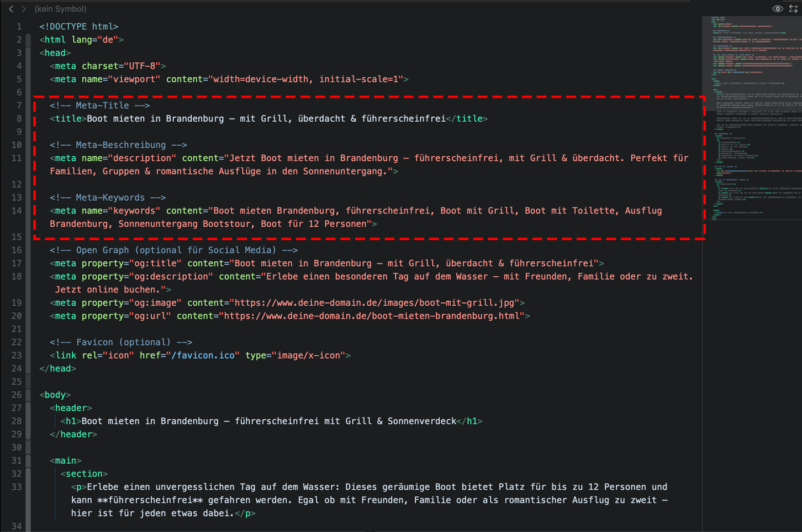Collapse the main element at line 31
The image size is (802, 532).
click(x=28, y=461)
